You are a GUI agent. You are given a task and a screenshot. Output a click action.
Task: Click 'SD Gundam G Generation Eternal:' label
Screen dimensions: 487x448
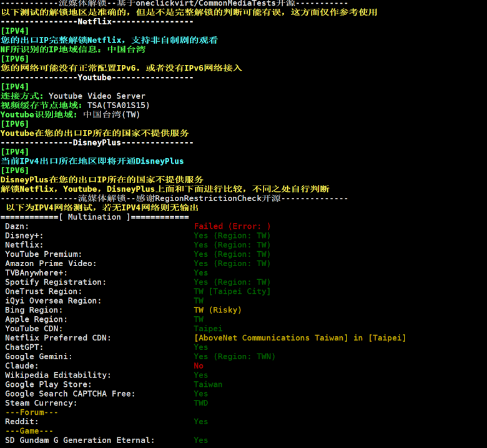80,441
